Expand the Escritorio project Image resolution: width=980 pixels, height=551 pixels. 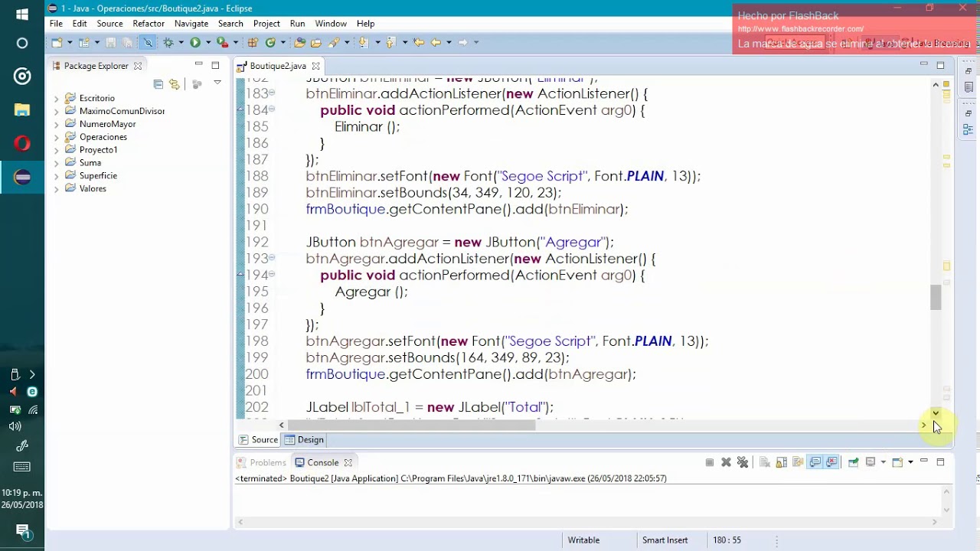[x=56, y=99]
